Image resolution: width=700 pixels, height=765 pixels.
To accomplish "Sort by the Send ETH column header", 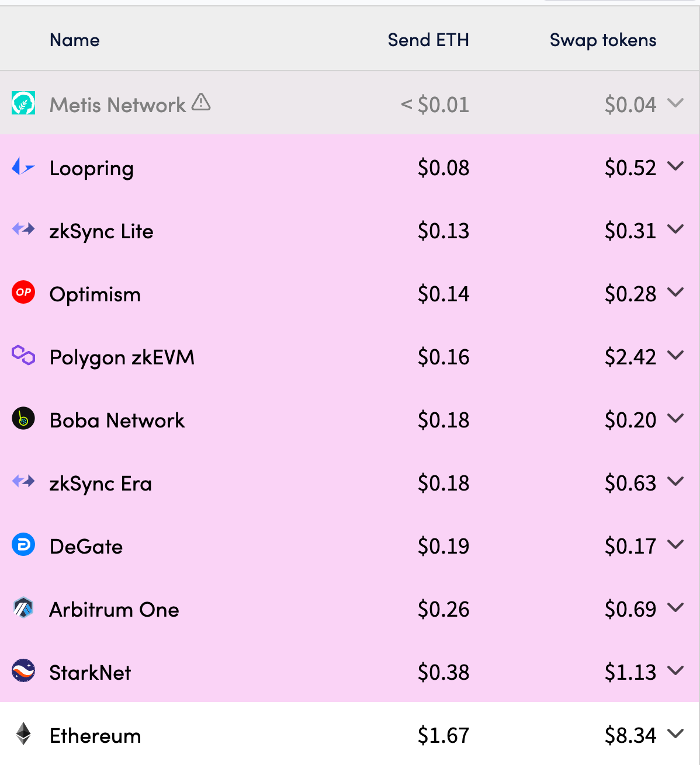I will point(428,40).
